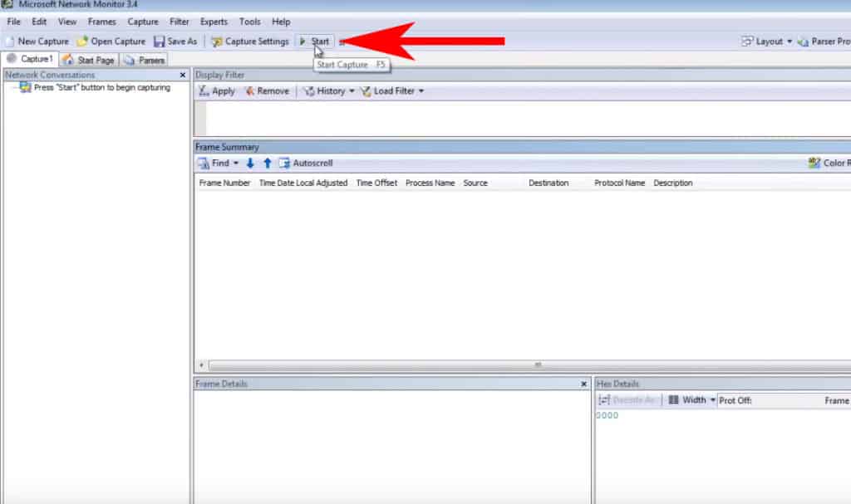Click the Parser Profiles button
The height and width of the screenshot is (504, 851).
pyautogui.click(x=824, y=42)
